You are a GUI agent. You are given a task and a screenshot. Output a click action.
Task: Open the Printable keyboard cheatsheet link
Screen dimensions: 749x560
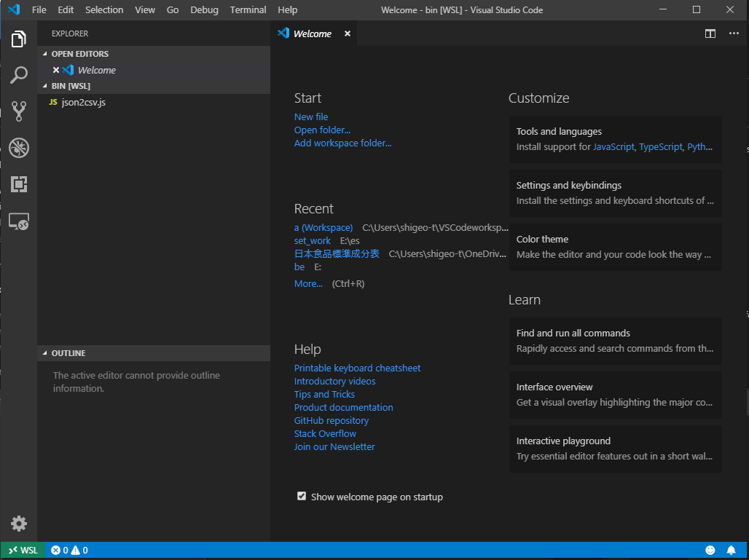pos(357,368)
